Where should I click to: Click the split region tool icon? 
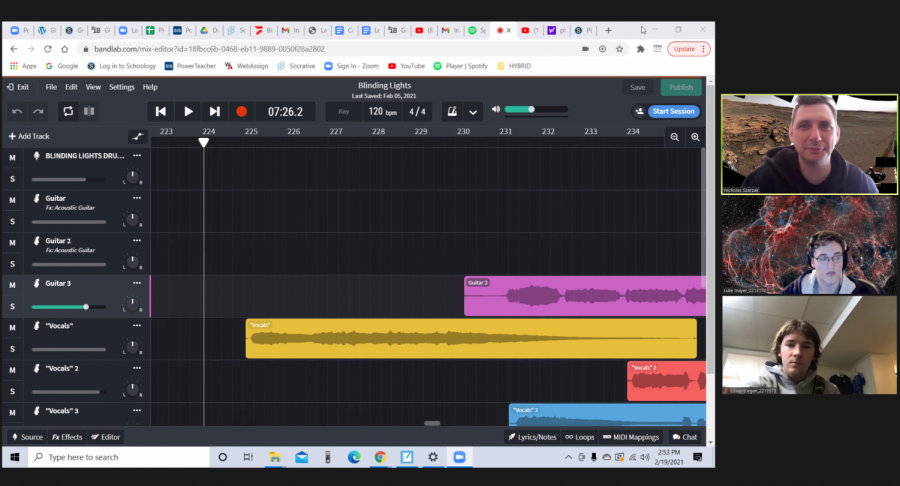pos(89,111)
